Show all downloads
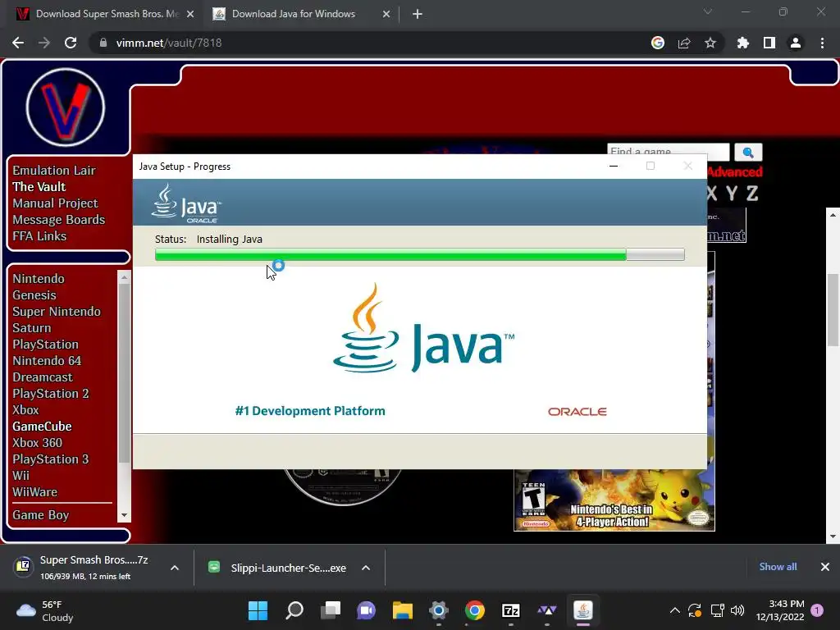 coord(778,567)
